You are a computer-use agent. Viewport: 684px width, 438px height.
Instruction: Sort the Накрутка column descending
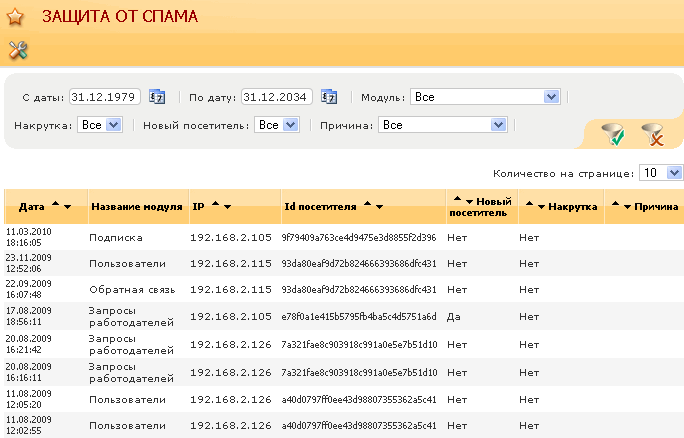pyautogui.click(x=543, y=206)
